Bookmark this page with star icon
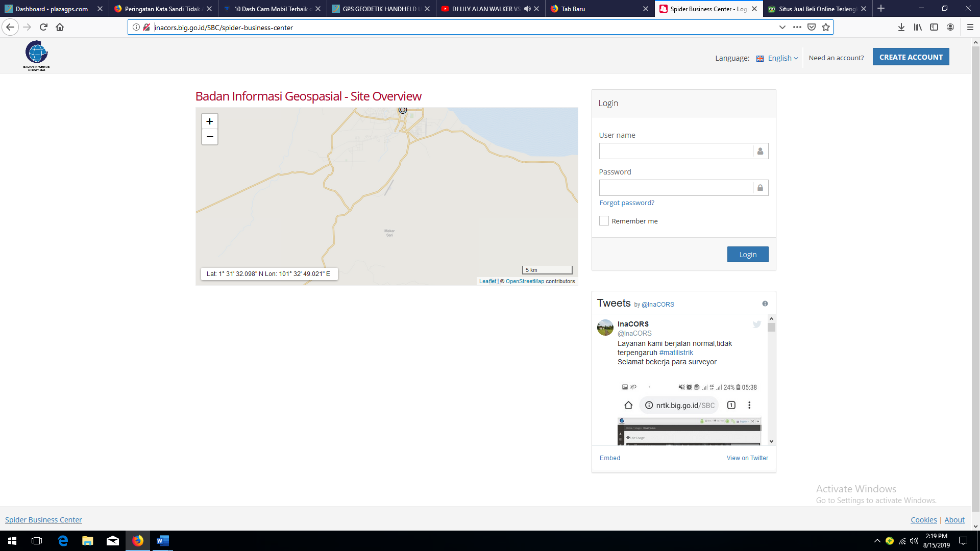980x551 pixels. click(826, 27)
